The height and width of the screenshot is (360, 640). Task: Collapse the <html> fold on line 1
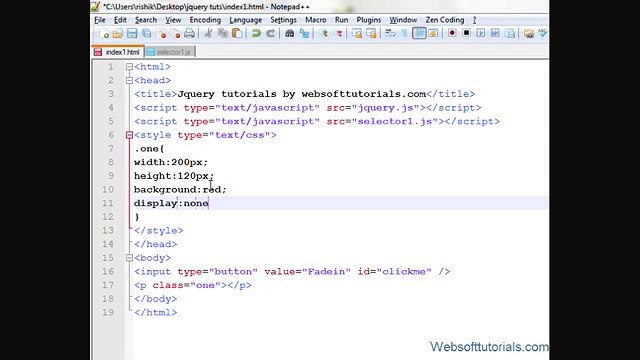pos(129,67)
